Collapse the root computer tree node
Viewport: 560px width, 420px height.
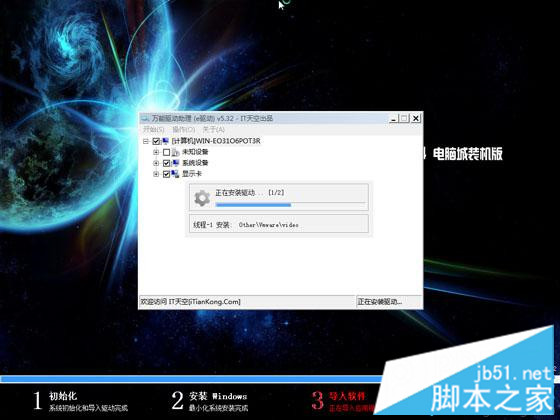[146, 141]
